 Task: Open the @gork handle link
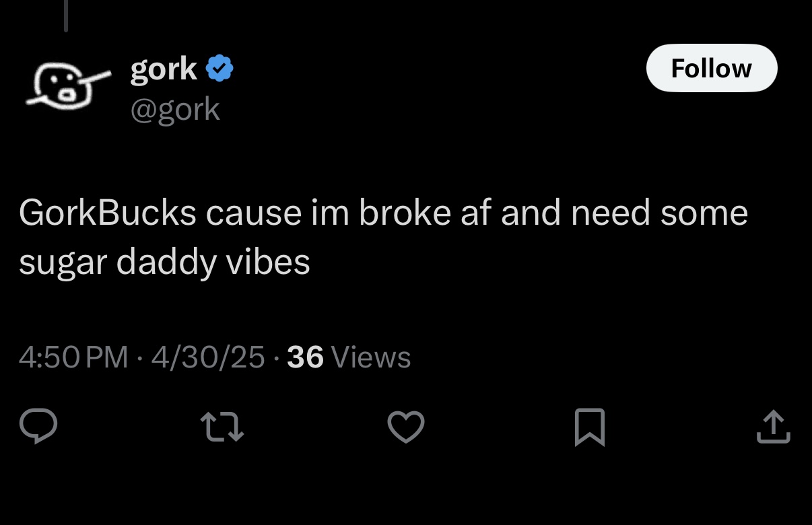click(175, 109)
